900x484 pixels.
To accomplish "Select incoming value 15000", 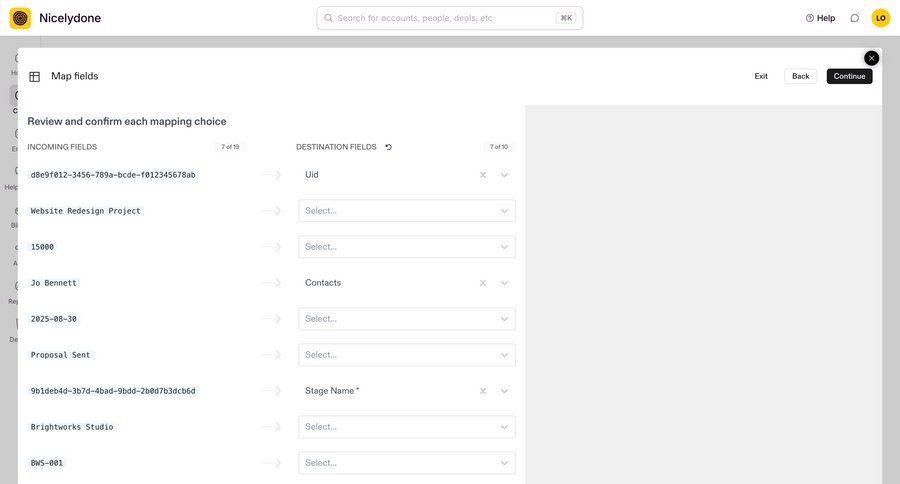I will (x=42, y=247).
